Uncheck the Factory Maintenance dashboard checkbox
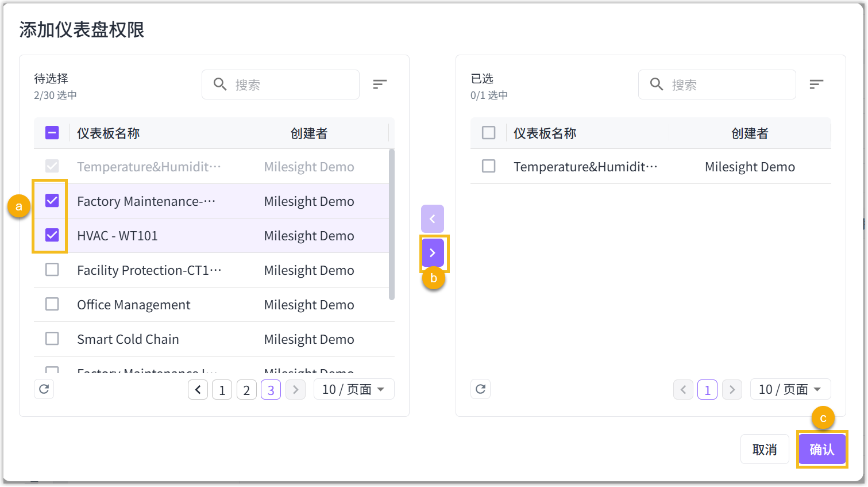 tap(52, 201)
